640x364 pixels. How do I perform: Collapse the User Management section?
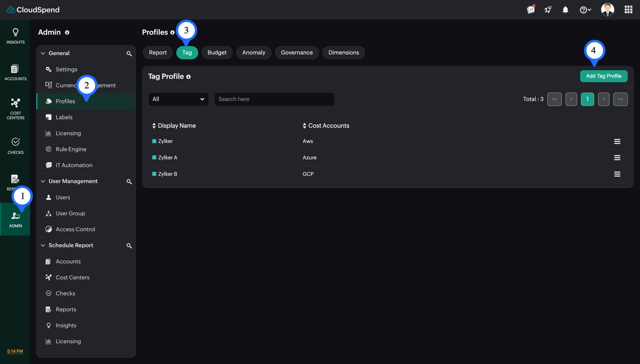pos(43,181)
